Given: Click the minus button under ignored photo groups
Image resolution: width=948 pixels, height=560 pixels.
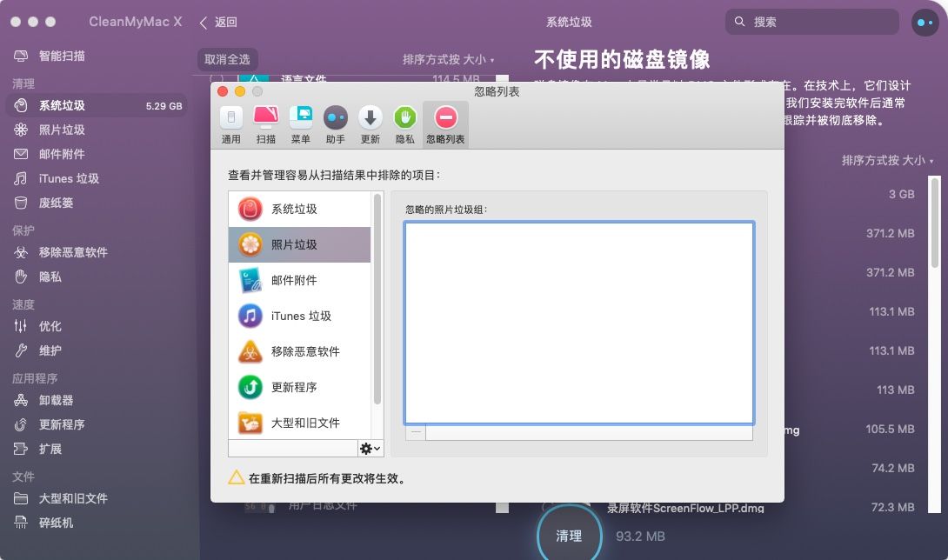Looking at the screenshot, I should click(x=416, y=432).
